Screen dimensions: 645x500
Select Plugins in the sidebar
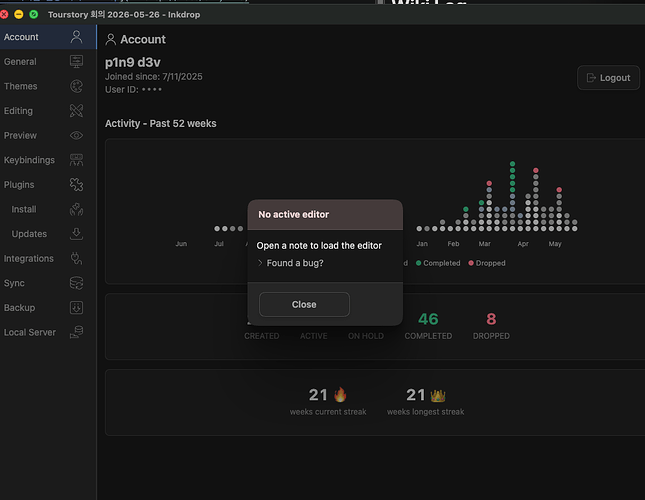point(48,185)
